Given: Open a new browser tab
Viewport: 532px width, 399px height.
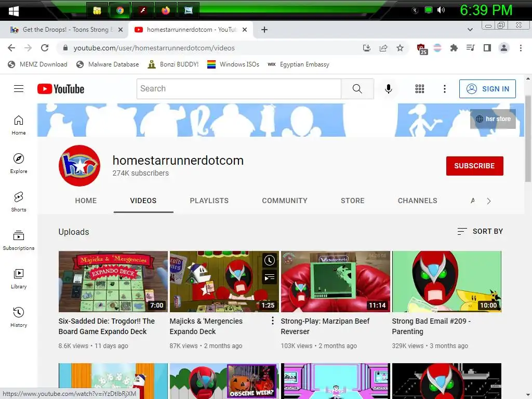Looking at the screenshot, I should 264,30.
